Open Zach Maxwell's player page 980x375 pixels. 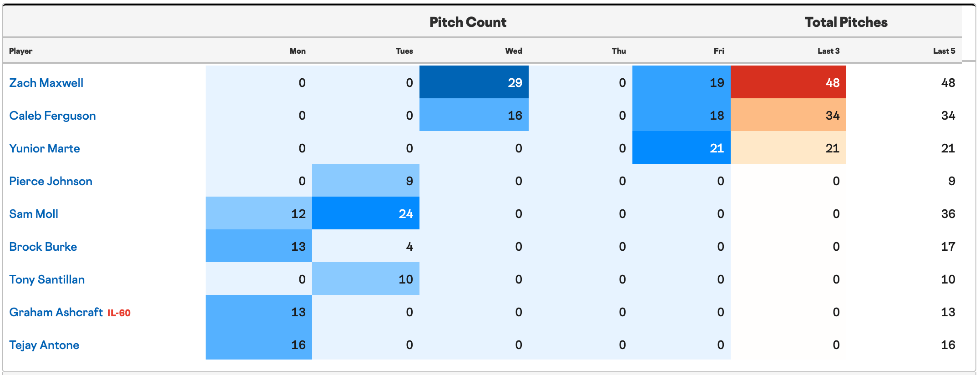click(x=46, y=83)
